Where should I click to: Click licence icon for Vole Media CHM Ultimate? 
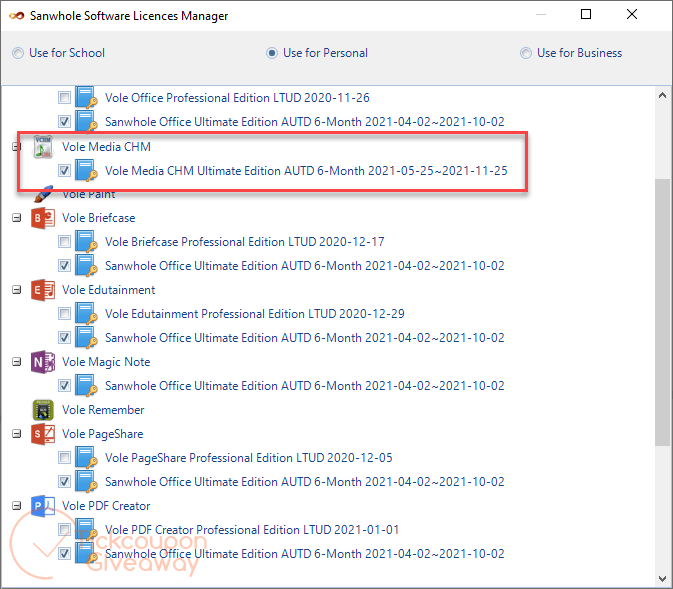86,171
